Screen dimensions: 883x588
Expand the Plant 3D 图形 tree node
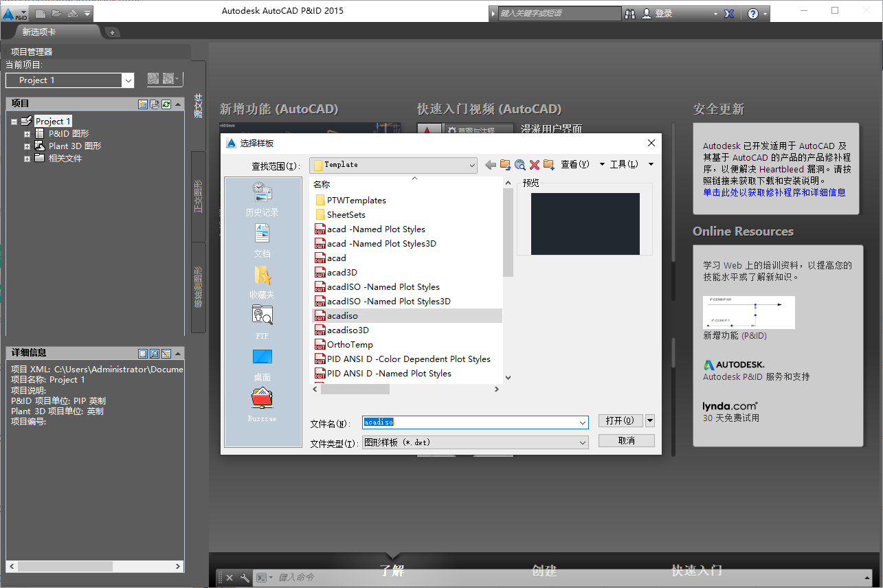(26, 146)
